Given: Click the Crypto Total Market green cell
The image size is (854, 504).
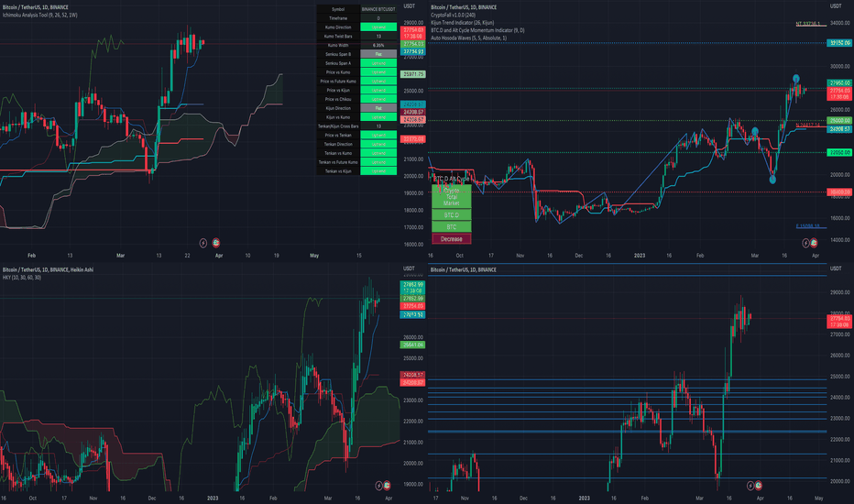Looking at the screenshot, I should click(x=452, y=197).
